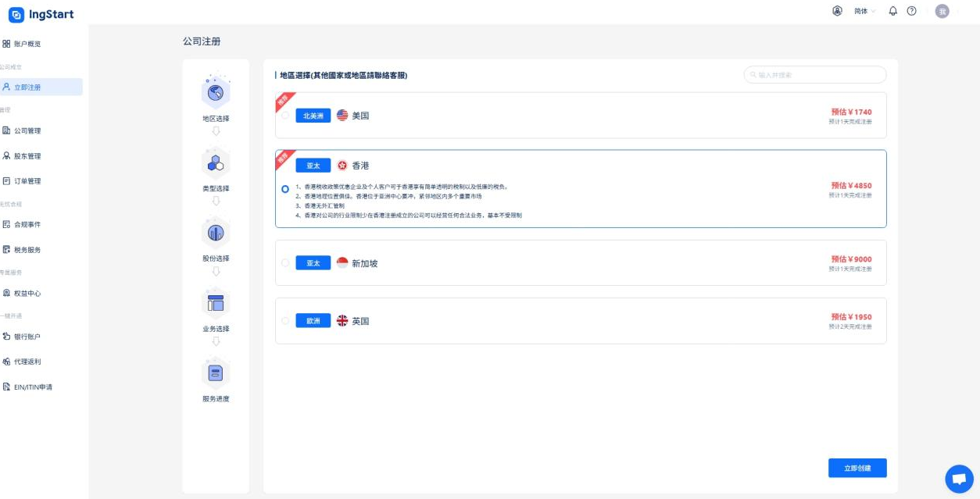Click the Hong Kong flag icon

[342, 166]
